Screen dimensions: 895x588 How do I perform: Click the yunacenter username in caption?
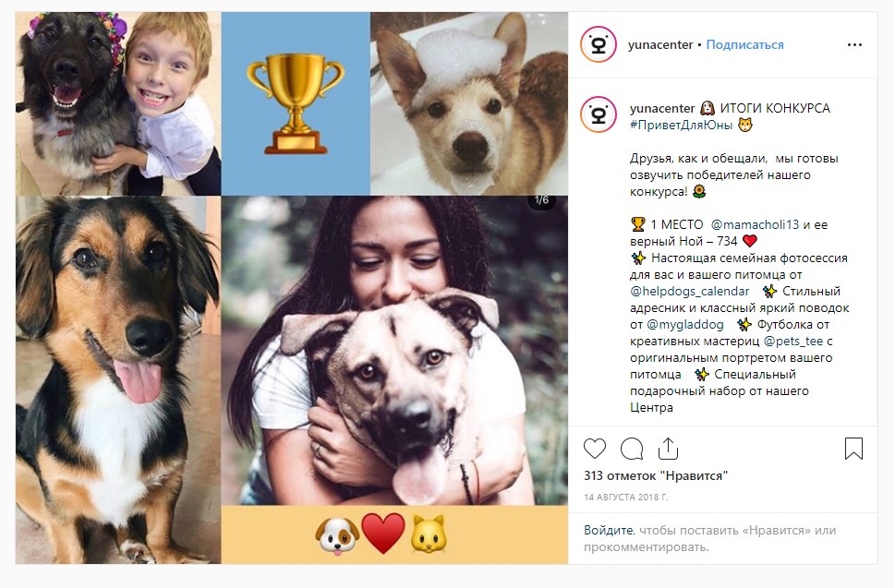662,108
